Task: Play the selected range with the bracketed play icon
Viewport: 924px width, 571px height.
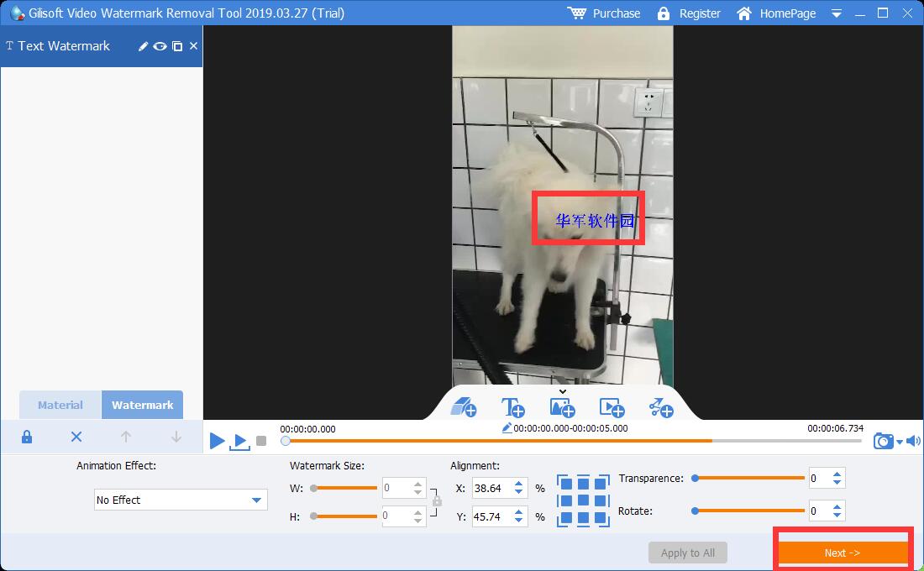Action: [x=239, y=442]
